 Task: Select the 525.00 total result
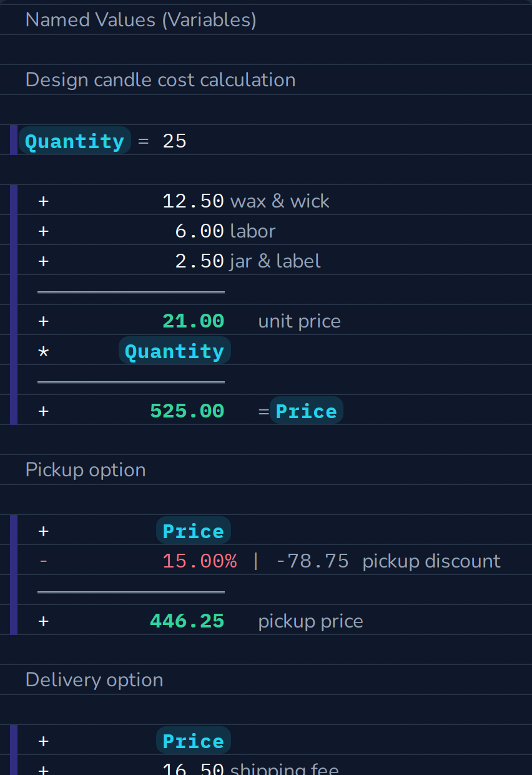pyautogui.click(x=187, y=411)
